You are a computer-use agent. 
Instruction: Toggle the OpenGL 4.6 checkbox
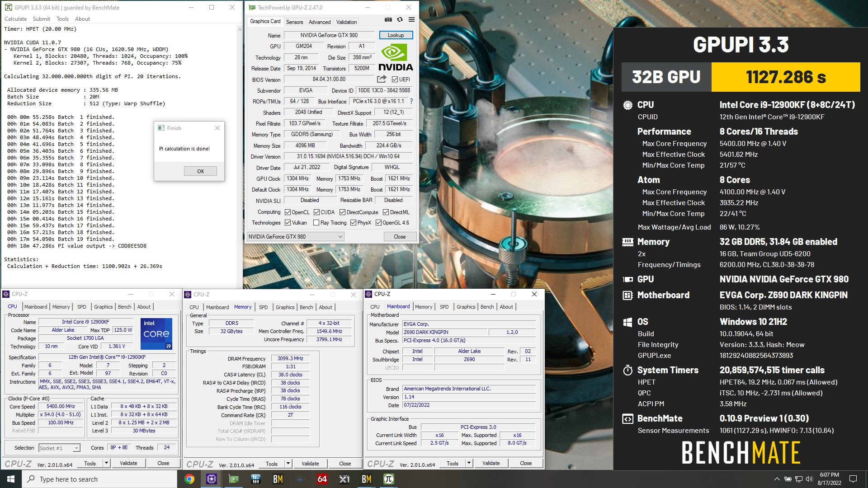[378, 223]
